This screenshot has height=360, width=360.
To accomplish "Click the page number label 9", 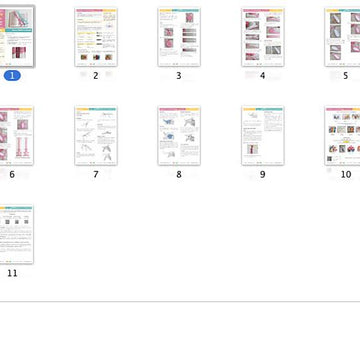I will tap(263, 174).
